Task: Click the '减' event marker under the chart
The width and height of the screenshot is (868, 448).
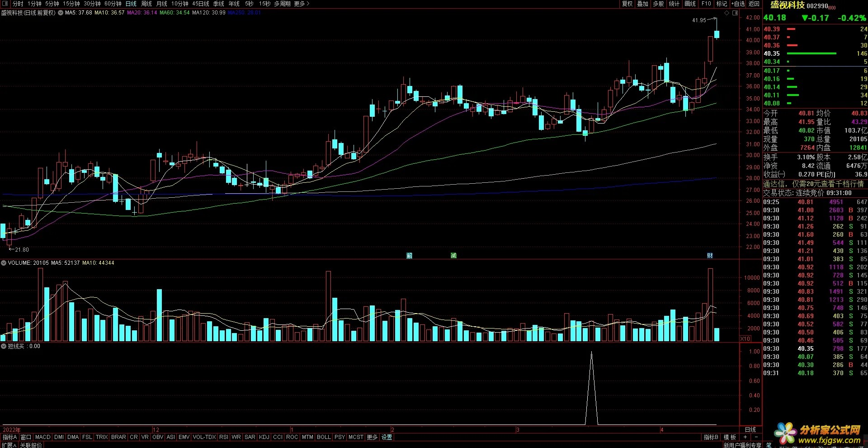Action: point(453,256)
